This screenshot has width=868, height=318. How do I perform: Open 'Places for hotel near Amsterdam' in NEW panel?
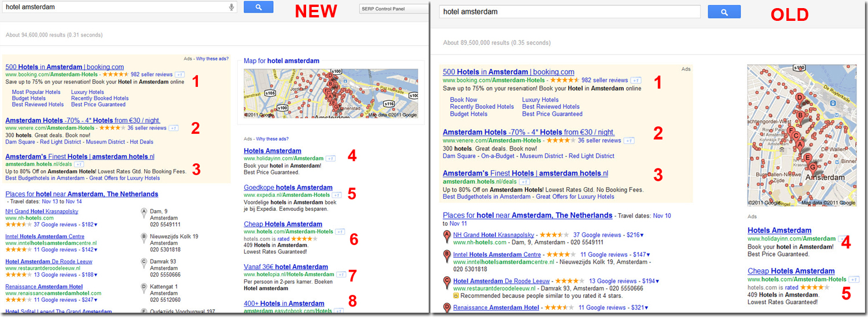click(82, 194)
